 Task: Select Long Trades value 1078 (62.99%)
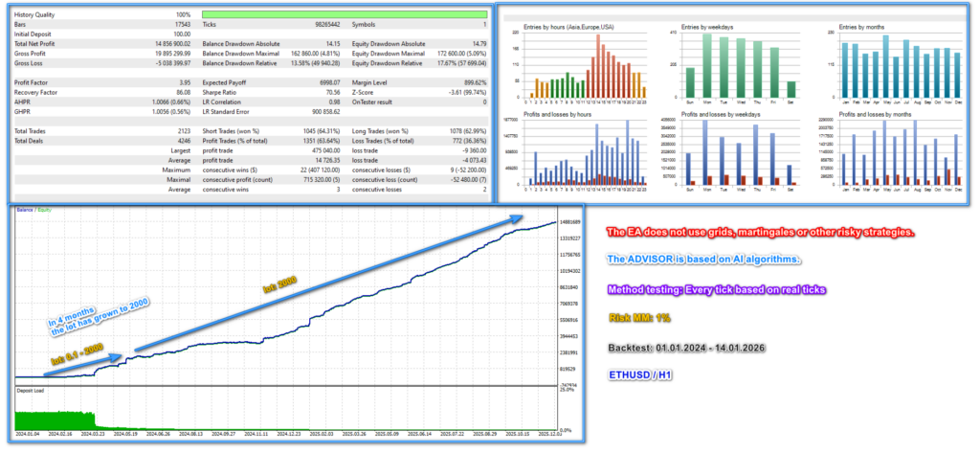467,131
